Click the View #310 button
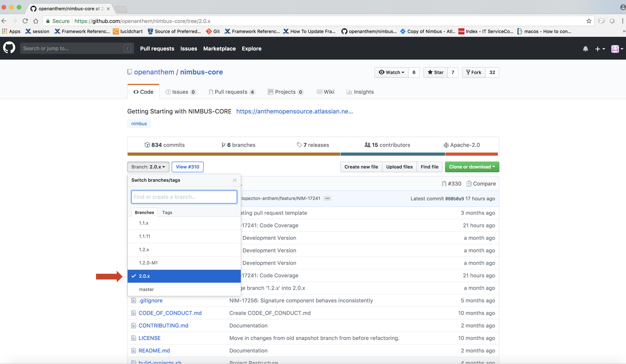626x364 pixels. [x=187, y=167]
